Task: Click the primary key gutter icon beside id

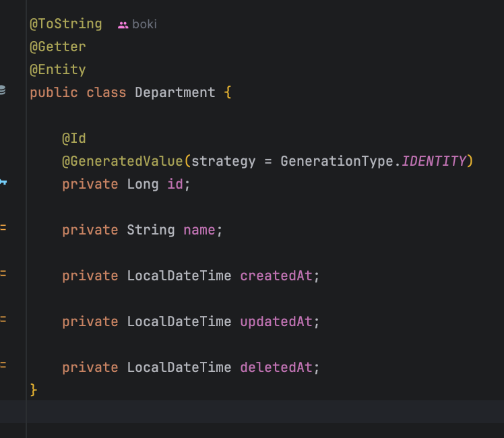Action: (x=3, y=182)
